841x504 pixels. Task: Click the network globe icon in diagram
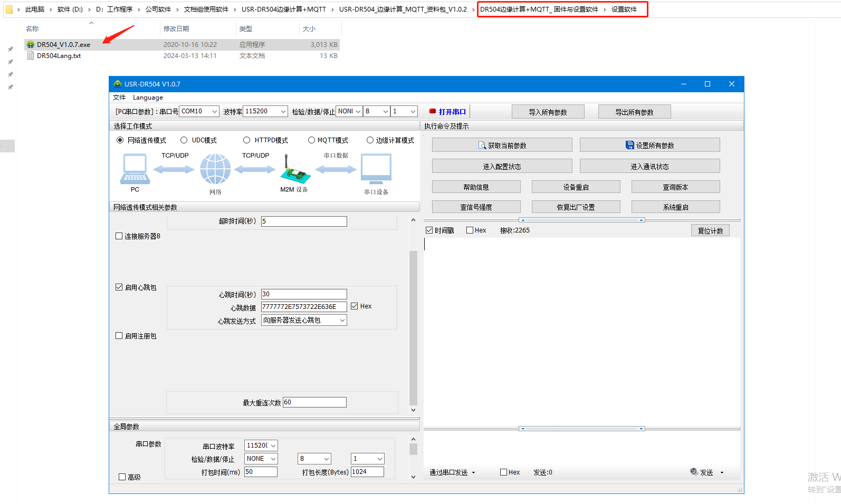(x=215, y=169)
